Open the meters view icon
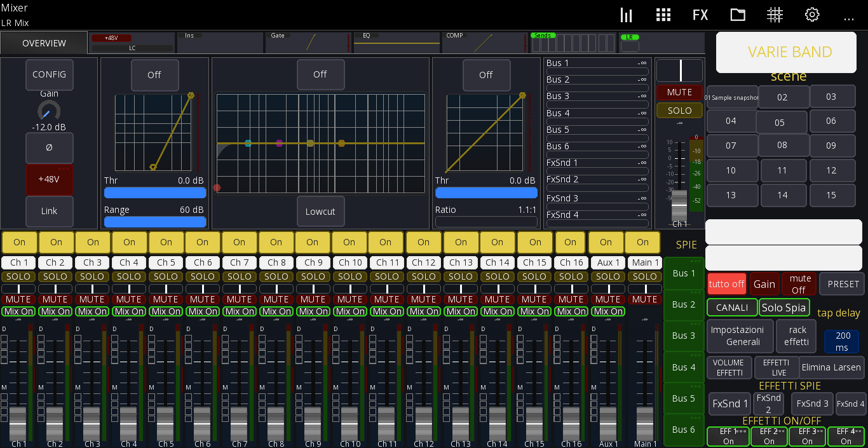Viewport: 868px width, 448px height. (627, 15)
